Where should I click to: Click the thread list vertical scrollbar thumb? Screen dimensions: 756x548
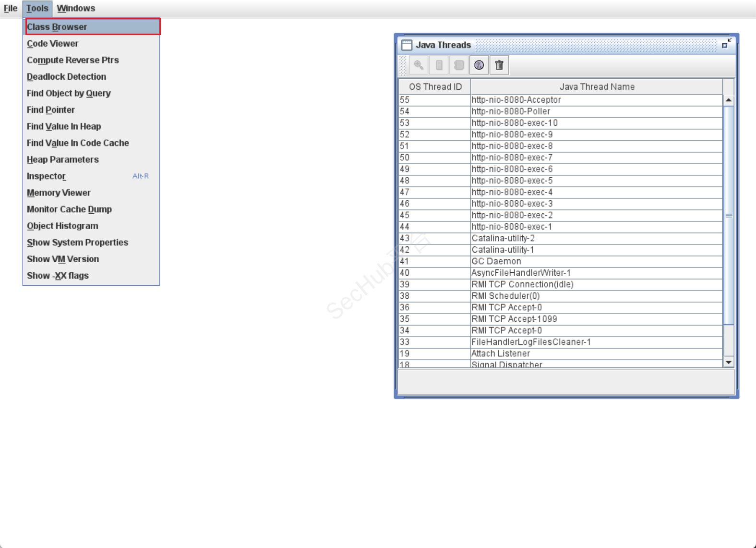point(729,215)
